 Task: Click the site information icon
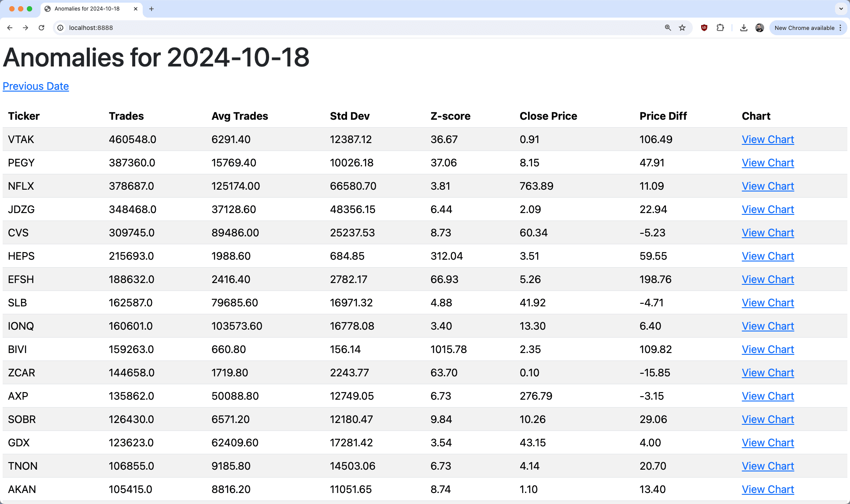60,28
